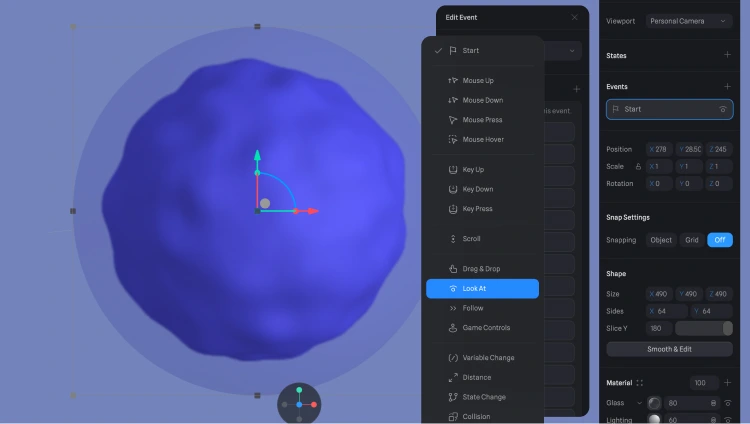Click the red dot on orientation widget
This screenshot has height=424, width=750.
[314, 404]
